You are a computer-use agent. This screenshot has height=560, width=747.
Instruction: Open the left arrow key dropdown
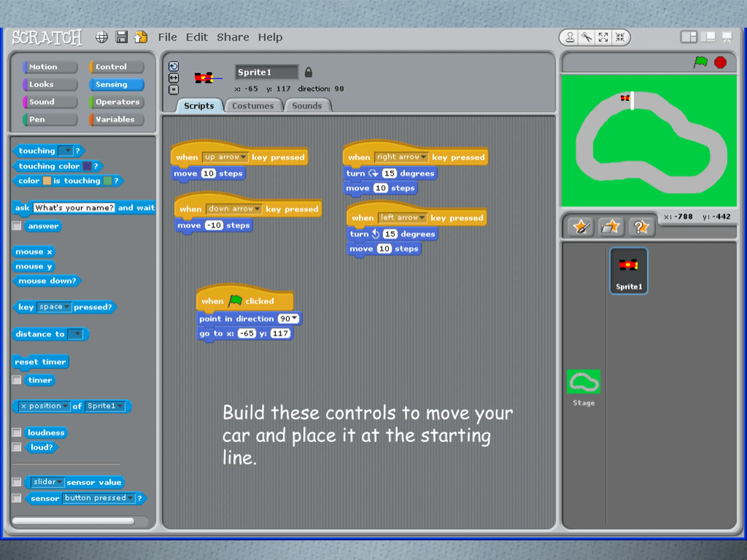(x=402, y=218)
